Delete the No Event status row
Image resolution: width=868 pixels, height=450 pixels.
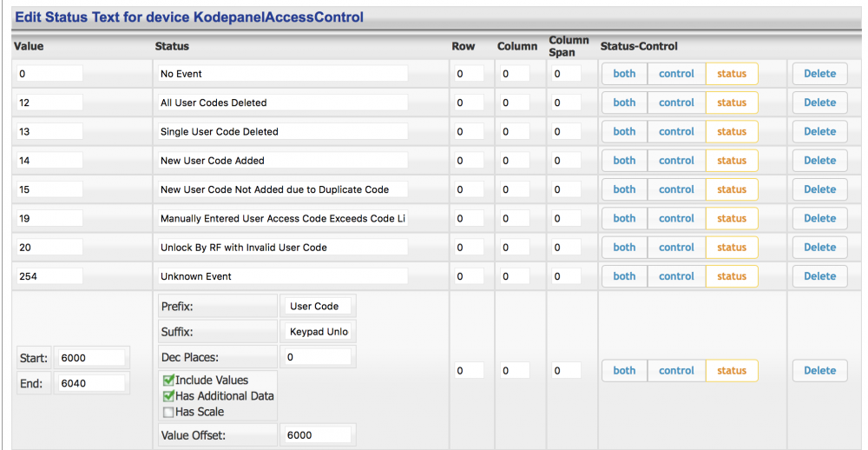pyautogui.click(x=819, y=74)
